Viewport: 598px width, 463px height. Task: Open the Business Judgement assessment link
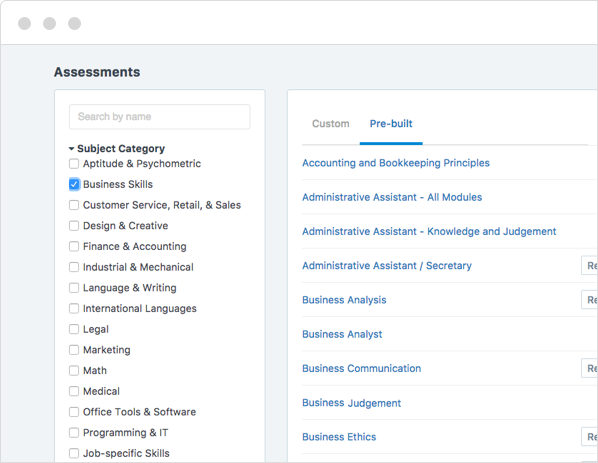click(351, 403)
